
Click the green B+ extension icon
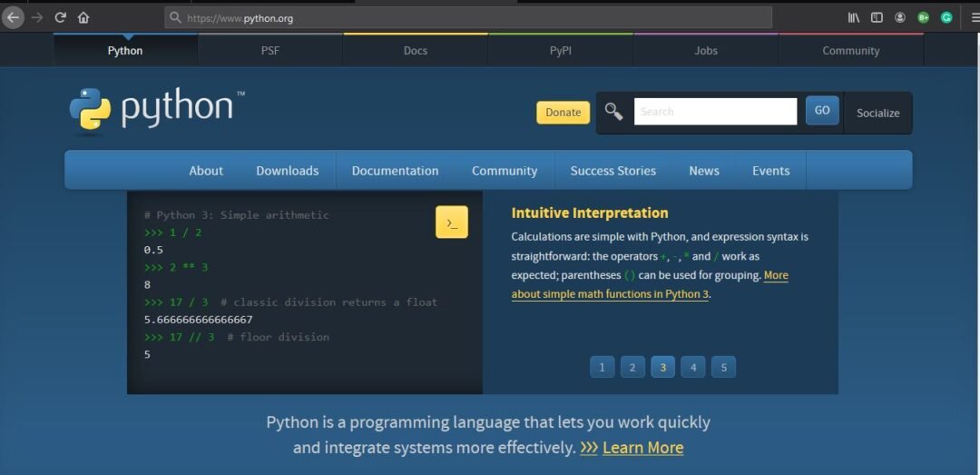(923, 17)
